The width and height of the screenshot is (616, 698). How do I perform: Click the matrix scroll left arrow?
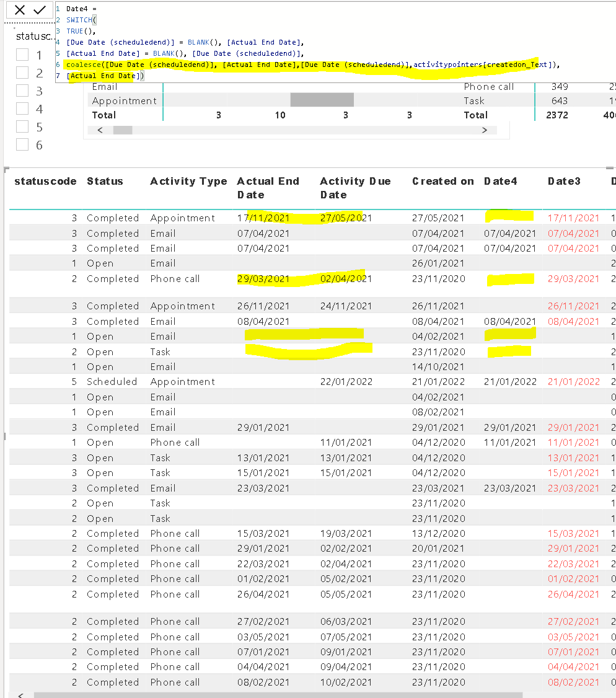(100, 130)
